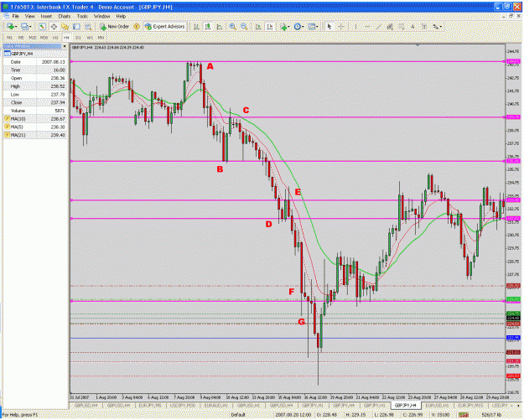Select the arrow cursor tool

[329, 27]
